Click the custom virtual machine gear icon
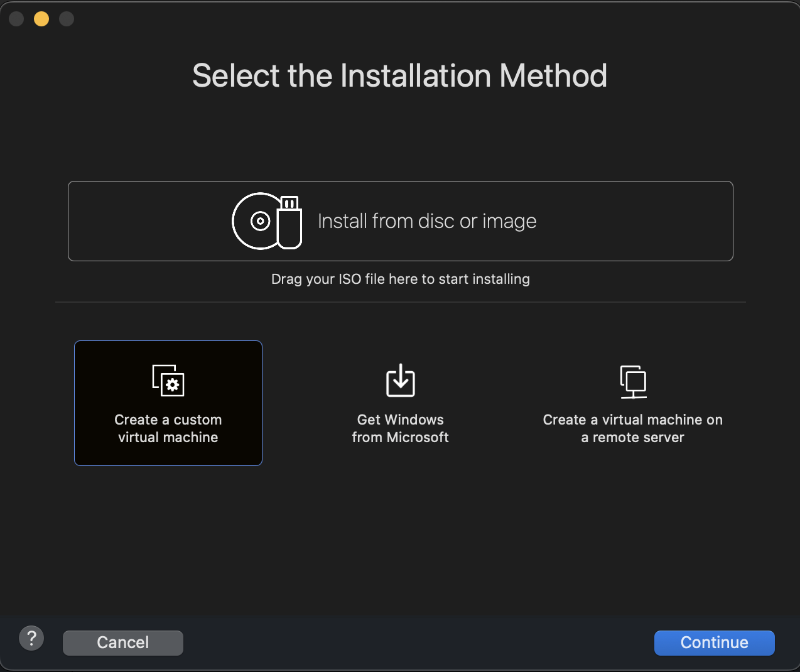This screenshot has width=800, height=672. (168, 381)
